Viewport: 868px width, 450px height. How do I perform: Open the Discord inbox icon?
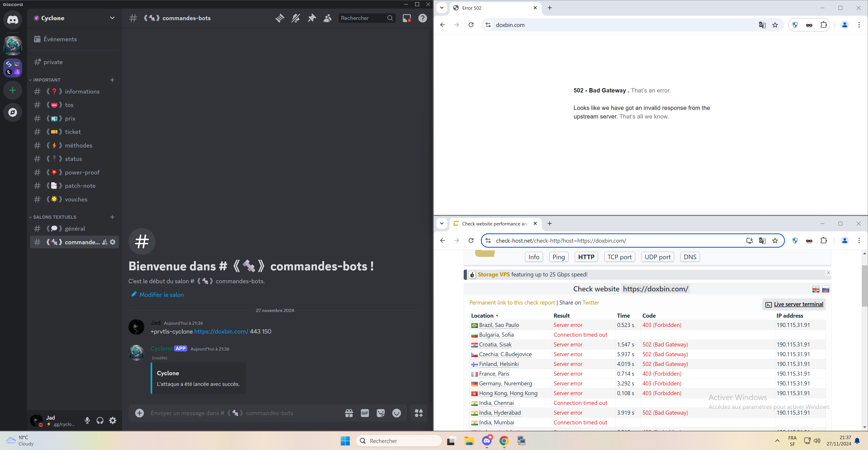pyautogui.click(x=407, y=18)
